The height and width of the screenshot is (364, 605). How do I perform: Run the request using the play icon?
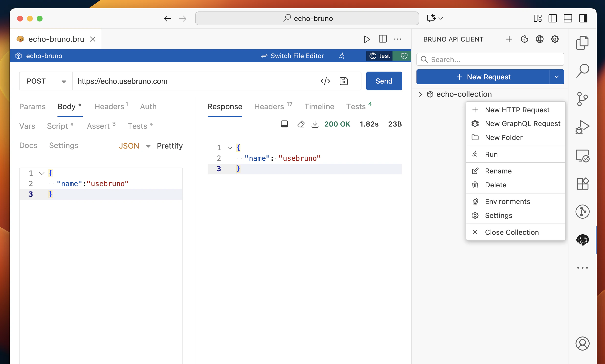pos(367,39)
